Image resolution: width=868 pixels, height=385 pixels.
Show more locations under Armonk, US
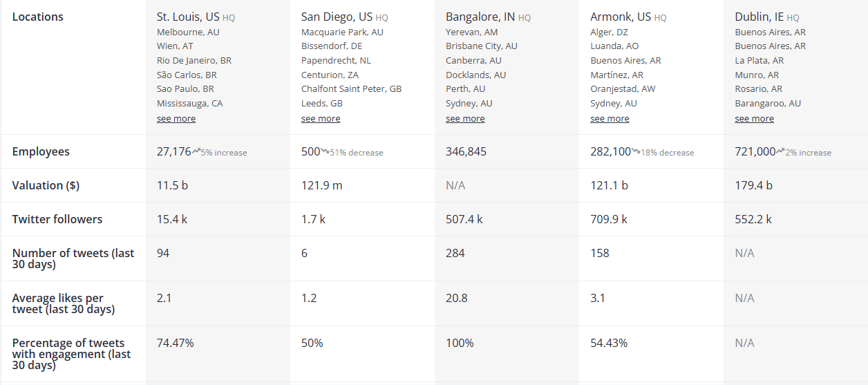pos(610,119)
